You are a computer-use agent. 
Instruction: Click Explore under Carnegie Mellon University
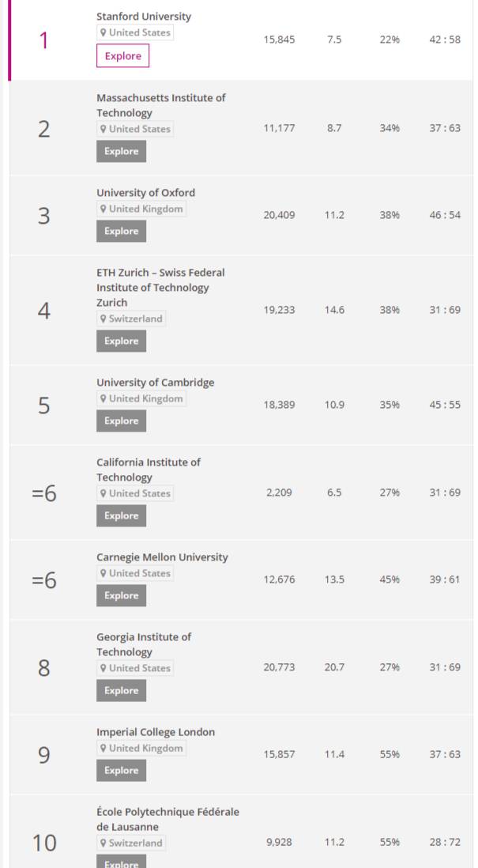tap(121, 595)
